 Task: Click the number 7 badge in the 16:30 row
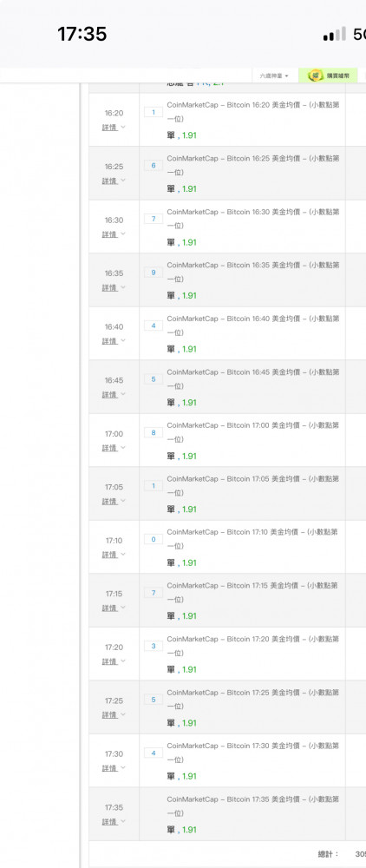(154, 220)
